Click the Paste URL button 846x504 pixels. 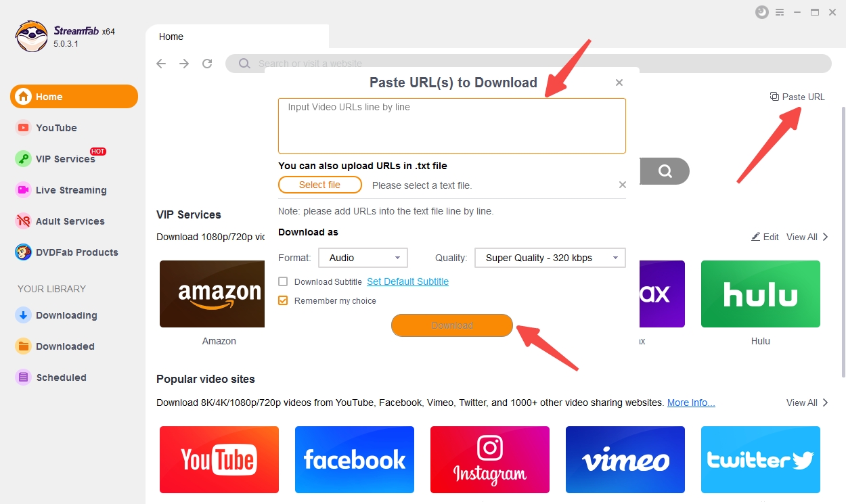pos(797,97)
